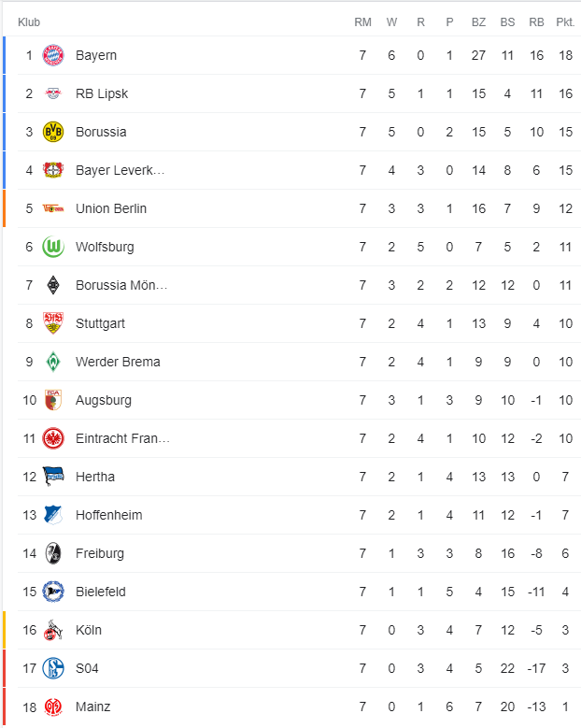581x728 pixels.
Task: Click the Bayer Leverkusen crest icon
Action: 53,170
